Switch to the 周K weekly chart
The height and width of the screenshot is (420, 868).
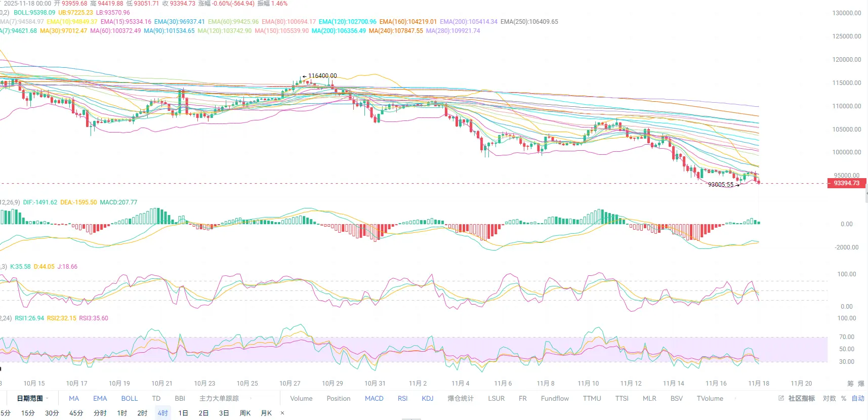[245, 413]
